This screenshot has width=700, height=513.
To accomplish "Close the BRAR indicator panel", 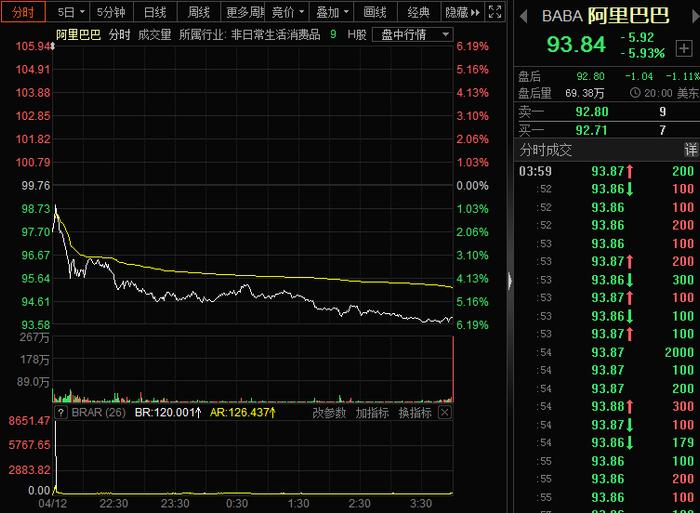I will 444,412.
